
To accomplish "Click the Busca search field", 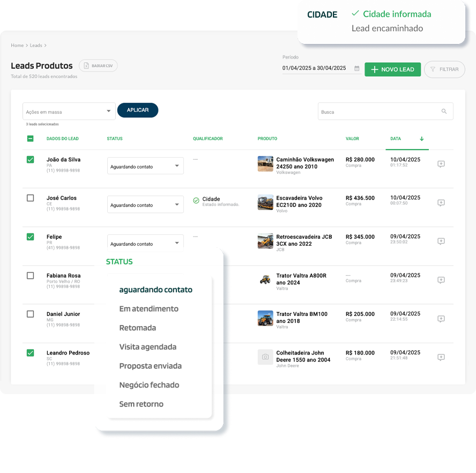I will 385,112.
